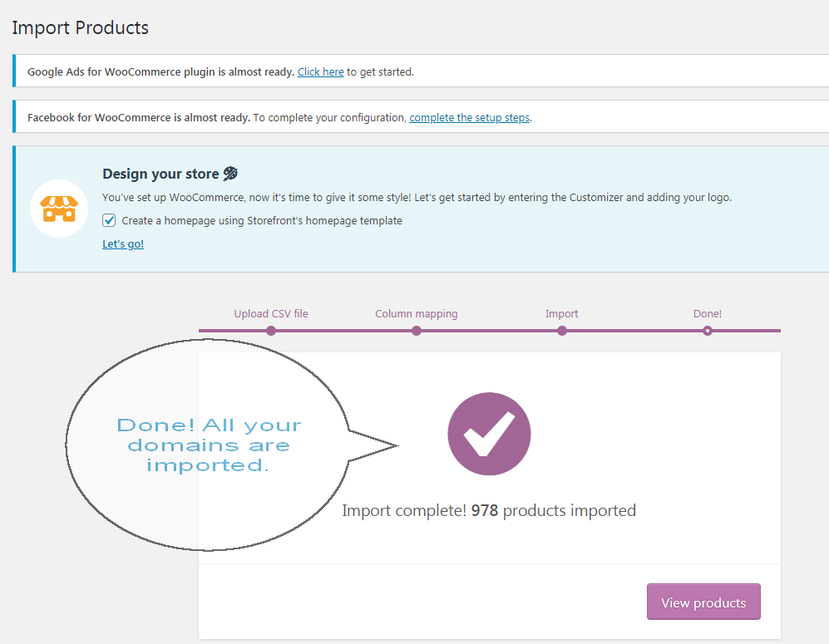Click the orange storefront icon

pos(59,209)
